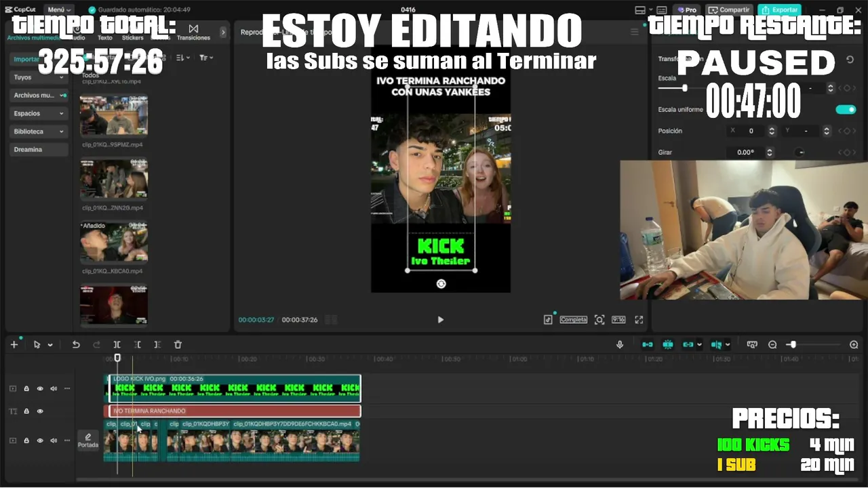Hide the text track with eye icon
The height and width of the screenshot is (488, 868).
click(x=40, y=411)
